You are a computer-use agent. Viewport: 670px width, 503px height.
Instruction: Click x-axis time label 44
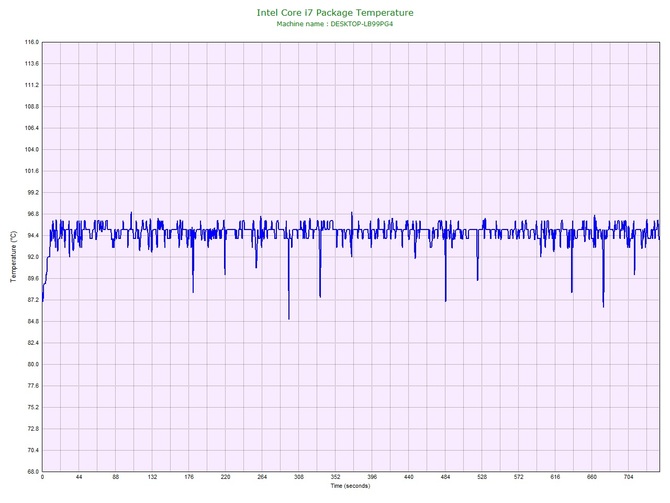[79, 477]
